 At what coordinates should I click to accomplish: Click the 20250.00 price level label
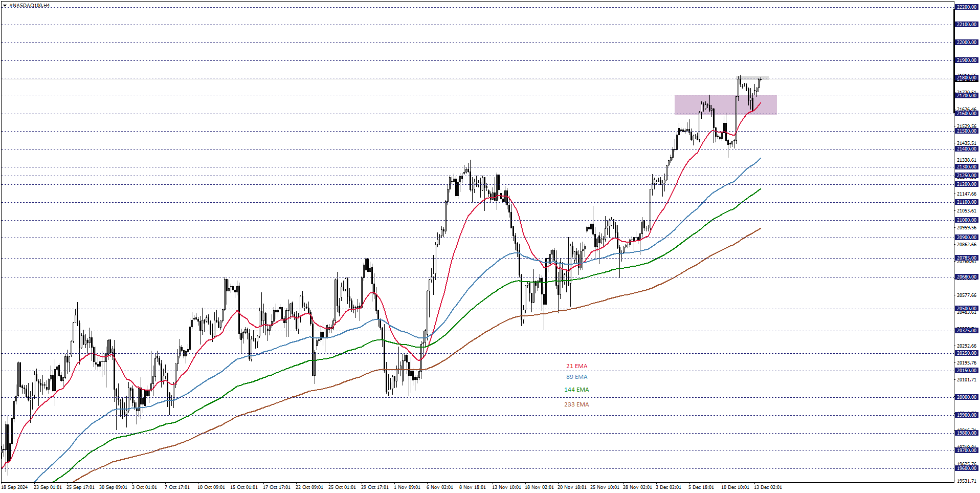pyautogui.click(x=966, y=353)
